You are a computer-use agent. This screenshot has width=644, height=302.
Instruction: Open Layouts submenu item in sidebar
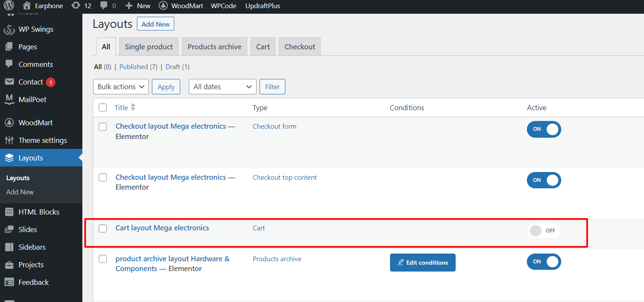click(x=18, y=178)
